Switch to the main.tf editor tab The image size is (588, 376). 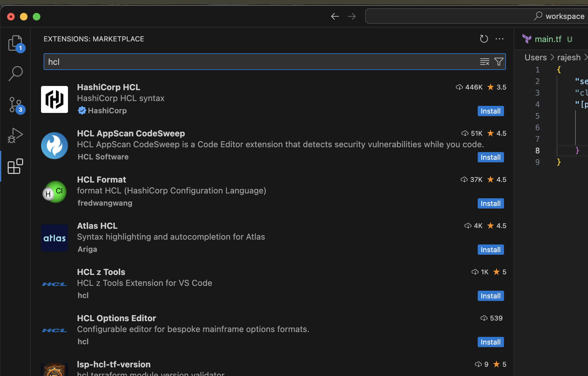548,39
